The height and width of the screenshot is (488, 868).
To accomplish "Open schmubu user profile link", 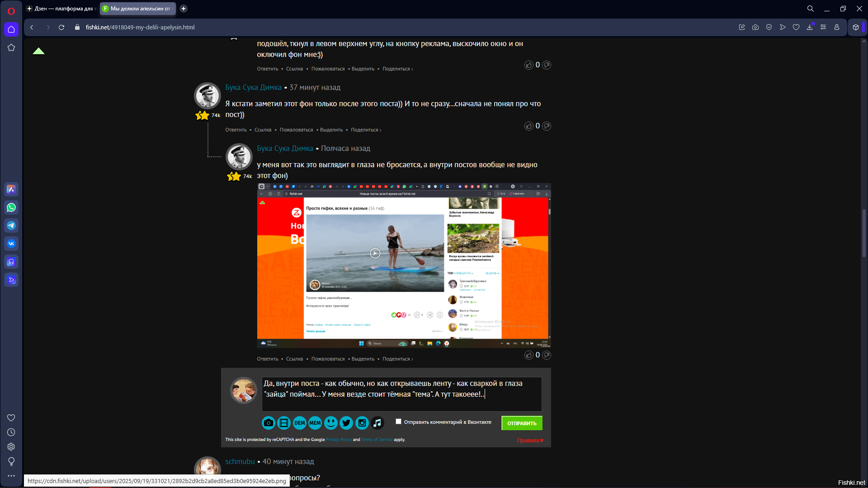I will coord(240,462).
